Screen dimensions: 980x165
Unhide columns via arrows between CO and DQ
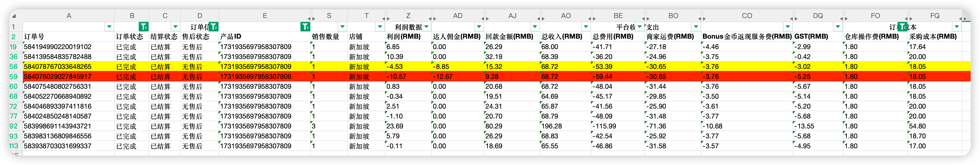coord(794,18)
